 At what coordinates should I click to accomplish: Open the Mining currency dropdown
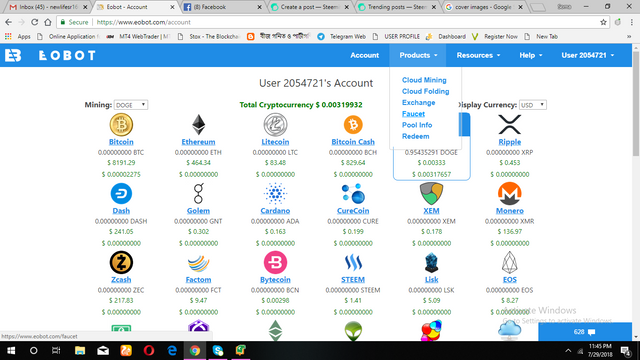(x=131, y=105)
